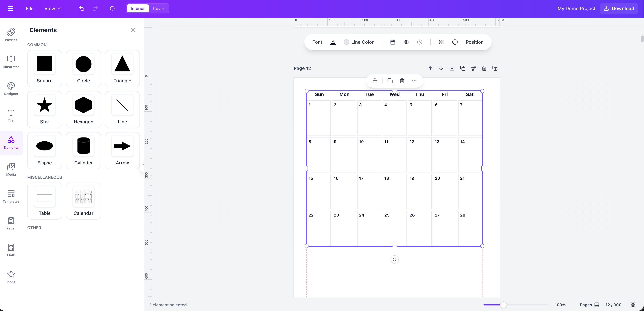Toggle element preview with the eye icon
Screen dimensions: 644x311
406,42
